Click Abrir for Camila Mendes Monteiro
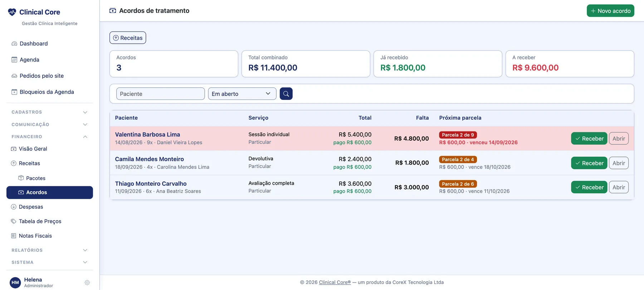Viewport: 644px width, 290px height. 619,163
